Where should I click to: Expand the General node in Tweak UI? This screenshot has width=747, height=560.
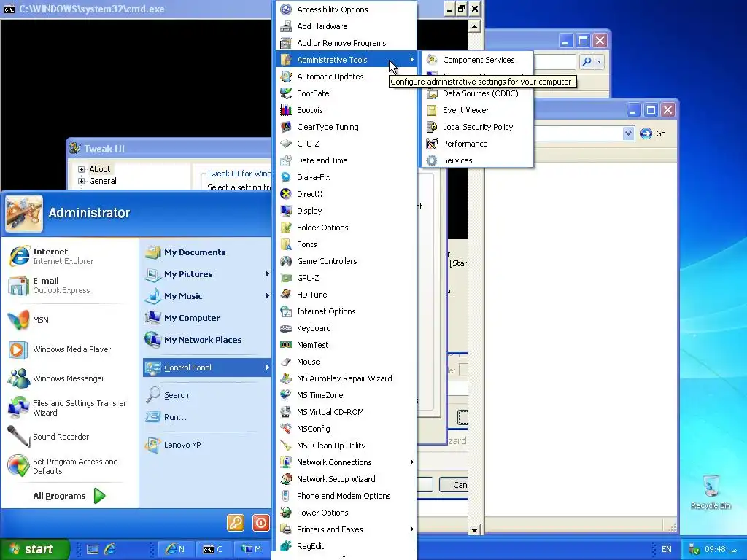pyautogui.click(x=81, y=181)
